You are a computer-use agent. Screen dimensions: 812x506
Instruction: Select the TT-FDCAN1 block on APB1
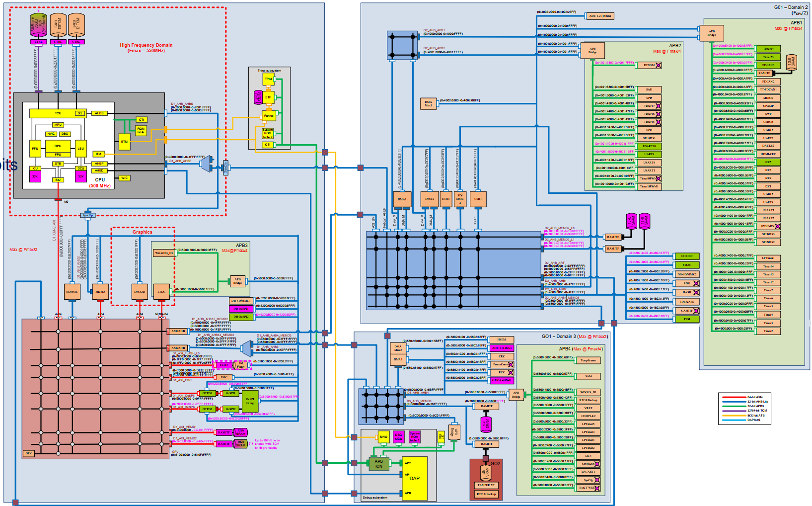pos(768,89)
